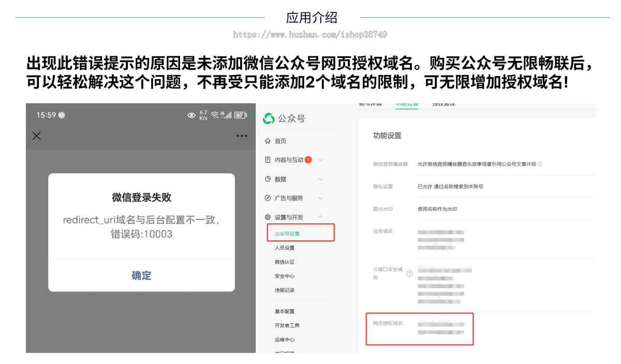The width and height of the screenshot is (621, 364).
Task: Click the 首页 home icon in sidebar
Action: pyautogui.click(x=268, y=141)
